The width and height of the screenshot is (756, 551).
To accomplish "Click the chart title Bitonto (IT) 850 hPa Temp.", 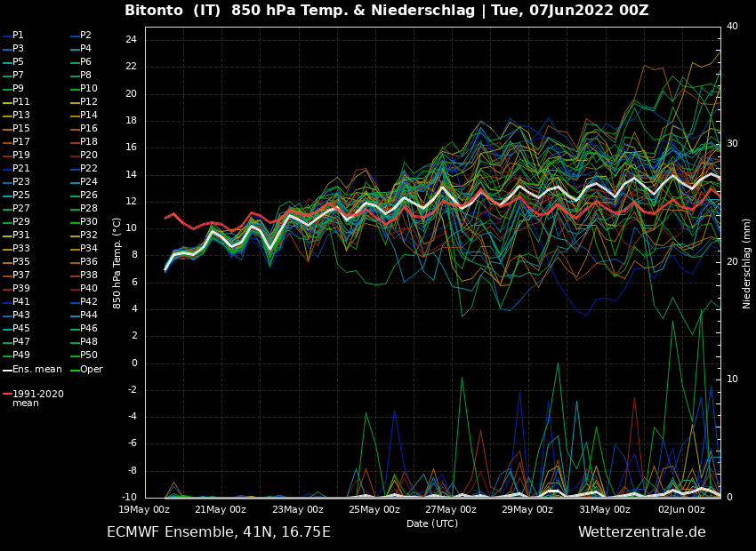I will (237, 10).
